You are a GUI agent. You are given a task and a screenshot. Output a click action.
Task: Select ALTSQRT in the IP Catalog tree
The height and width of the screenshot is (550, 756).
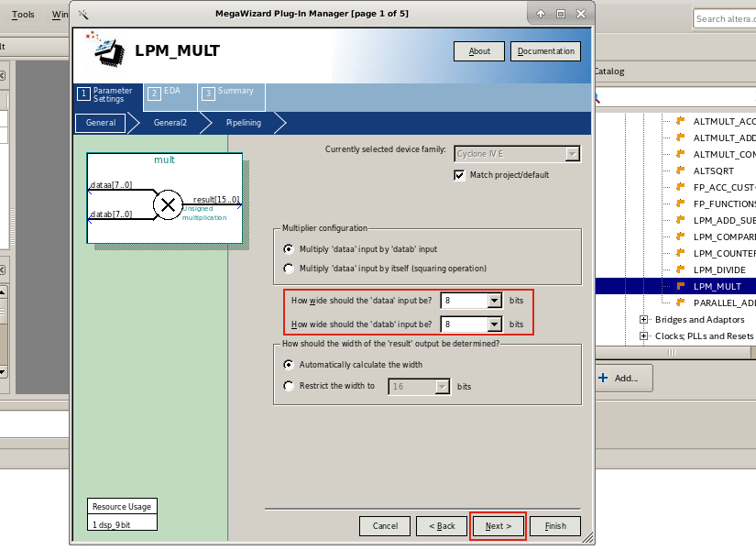[714, 170]
